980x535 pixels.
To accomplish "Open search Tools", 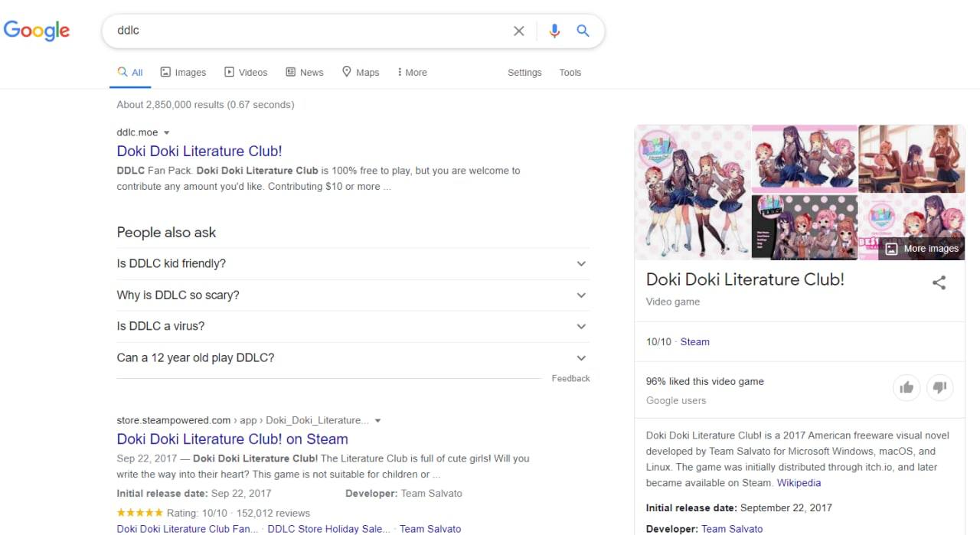I will point(570,72).
